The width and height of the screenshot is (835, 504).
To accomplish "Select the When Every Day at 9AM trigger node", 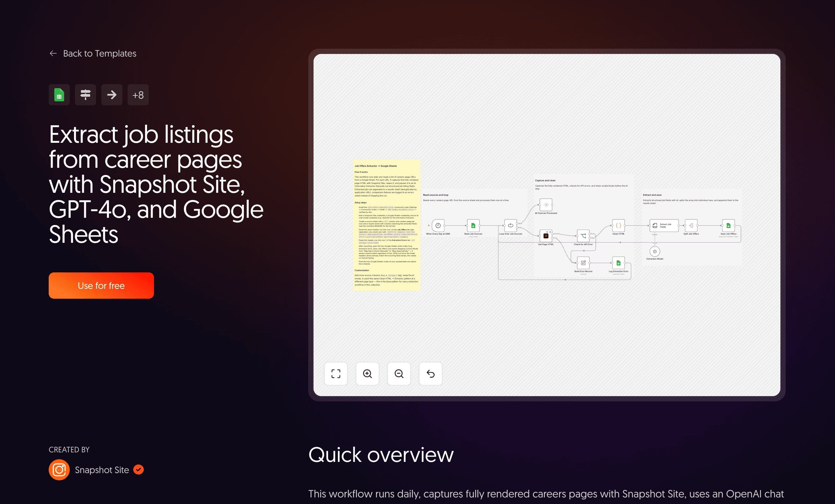I will click(x=438, y=225).
